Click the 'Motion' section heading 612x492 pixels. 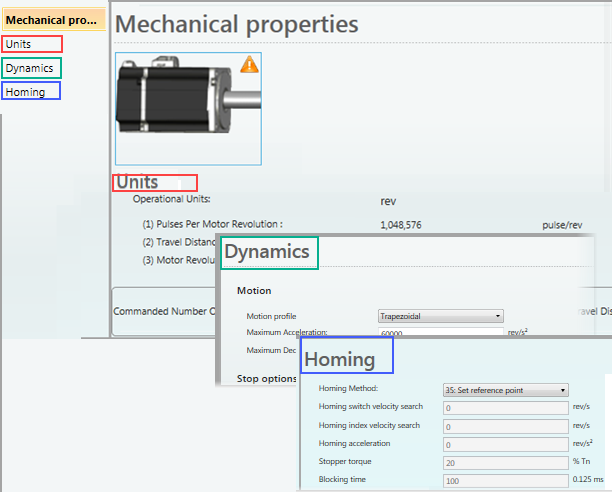click(x=254, y=291)
